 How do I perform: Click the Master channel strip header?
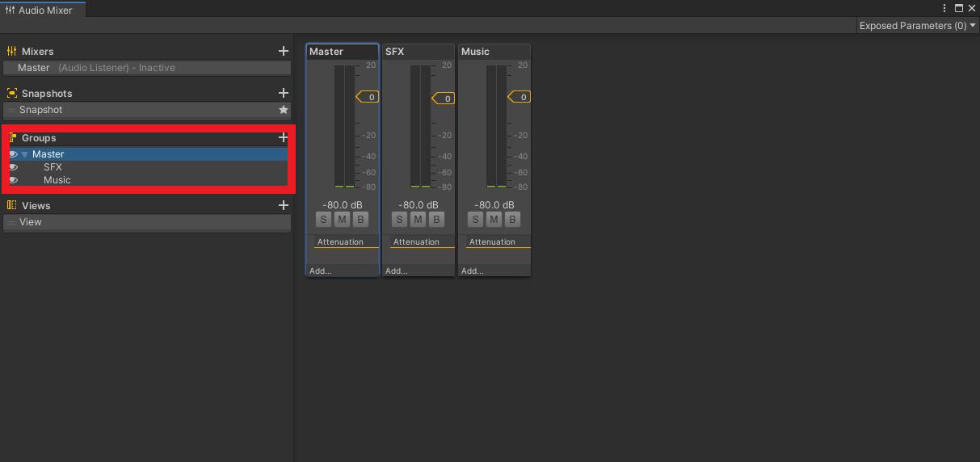pos(343,52)
